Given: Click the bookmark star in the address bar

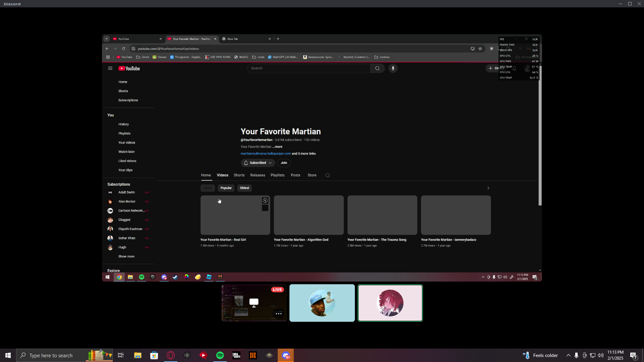Looking at the screenshot, I should point(480,49).
